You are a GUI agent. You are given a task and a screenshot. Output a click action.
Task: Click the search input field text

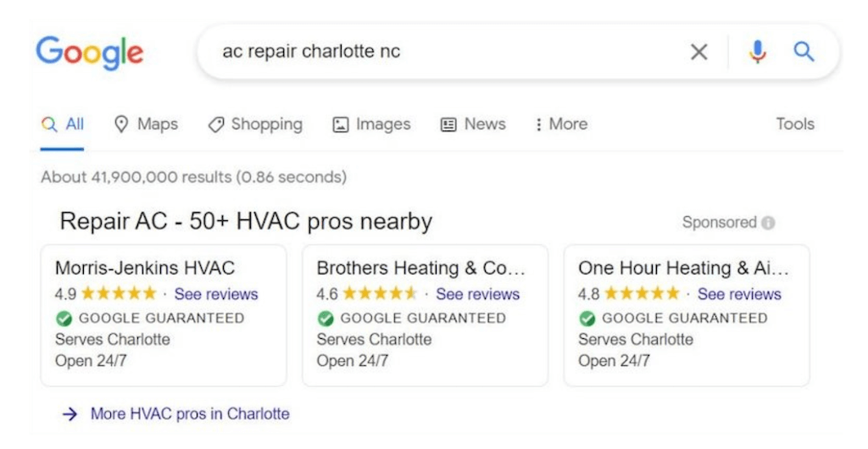tap(311, 52)
